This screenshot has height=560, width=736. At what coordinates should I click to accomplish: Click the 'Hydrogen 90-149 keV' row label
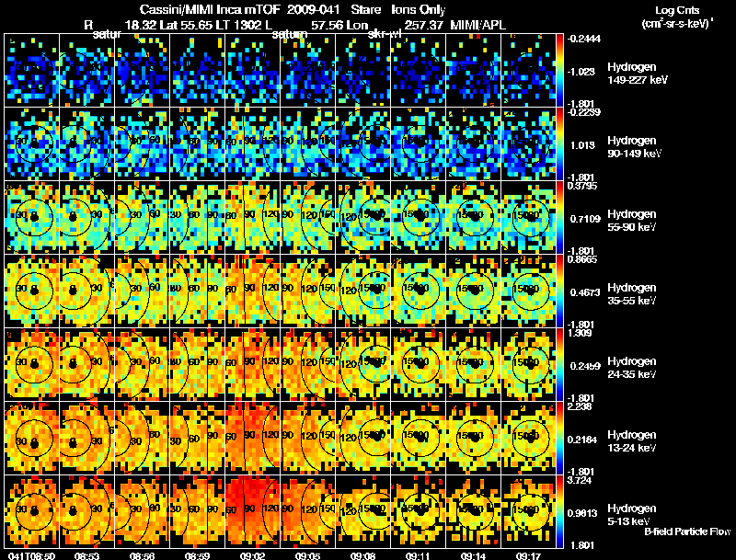(633, 147)
